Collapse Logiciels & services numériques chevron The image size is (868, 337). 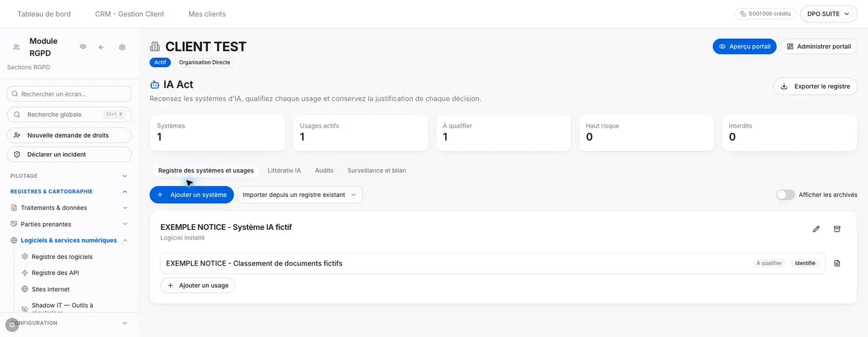125,240
